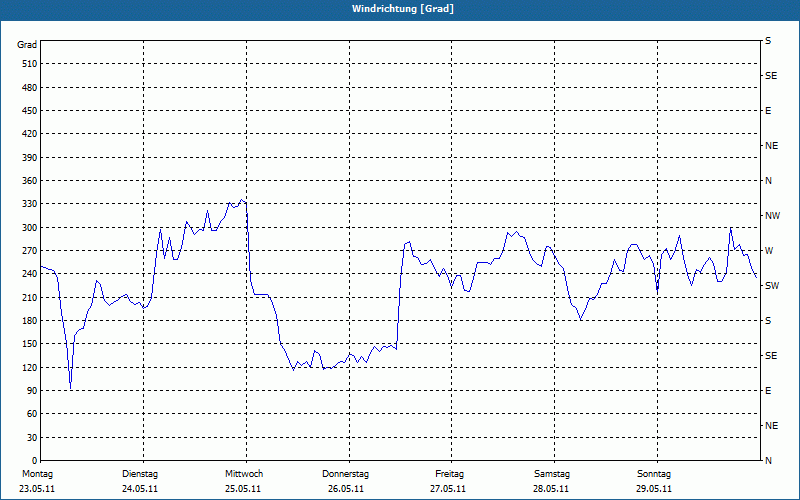Click the bottom N compass label at 0
Viewport: 800px width, 500px height.
pyautogui.click(x=769, y=461)
